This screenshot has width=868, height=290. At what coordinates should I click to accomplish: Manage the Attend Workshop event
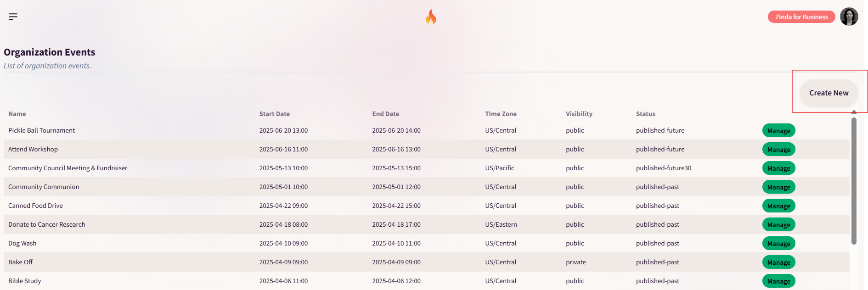point(778,150)
